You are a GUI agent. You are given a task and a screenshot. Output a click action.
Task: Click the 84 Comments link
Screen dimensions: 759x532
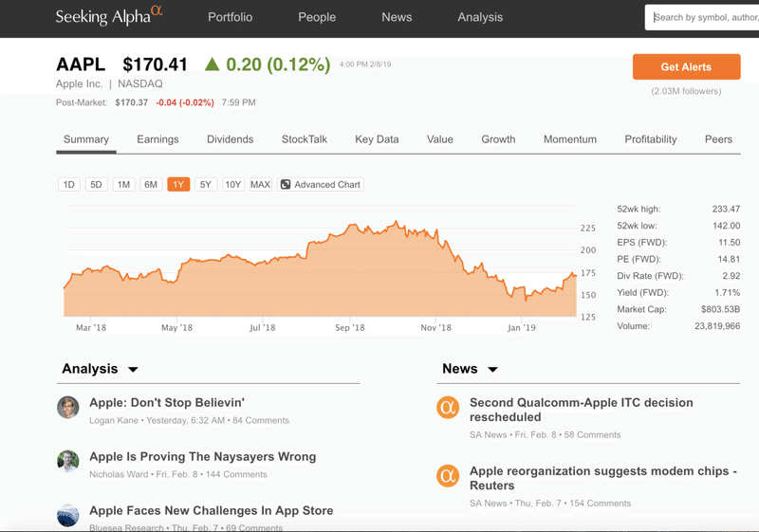pos(261,420)
